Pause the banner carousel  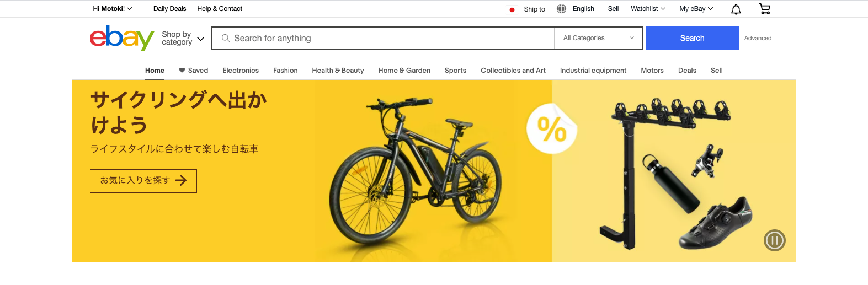click(x=774, y=240)
